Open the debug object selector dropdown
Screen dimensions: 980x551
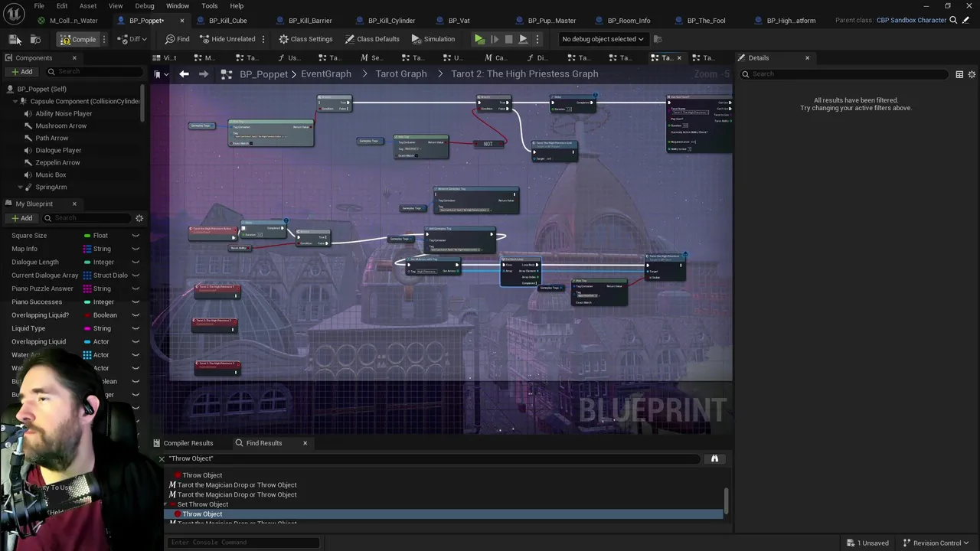click(x=603, y=39)
